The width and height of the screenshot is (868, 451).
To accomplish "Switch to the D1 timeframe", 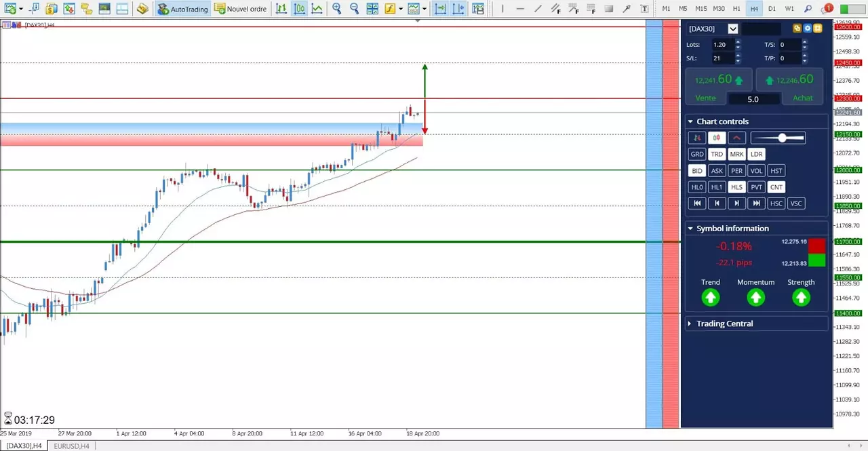I will pyautogui.click(x=772, y=9).
